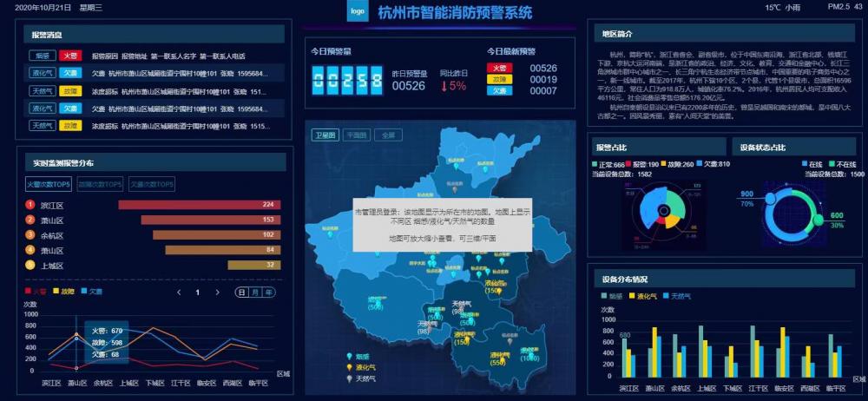Select the 卫星图 map view tab
The image size is (868, 401).
[325, 135]
